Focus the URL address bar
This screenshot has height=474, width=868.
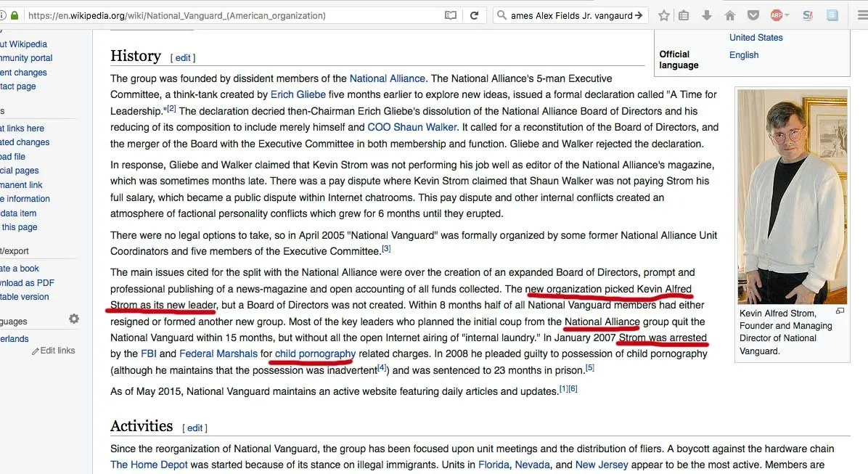(232, 15)
